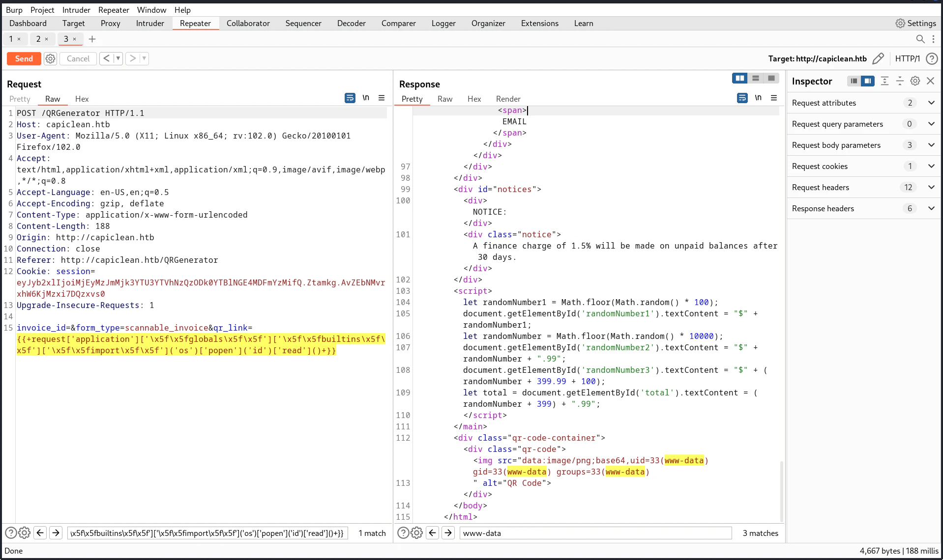Expand all Inspector sections
Viewport: 943px width, 560px height.
point(884,81)
